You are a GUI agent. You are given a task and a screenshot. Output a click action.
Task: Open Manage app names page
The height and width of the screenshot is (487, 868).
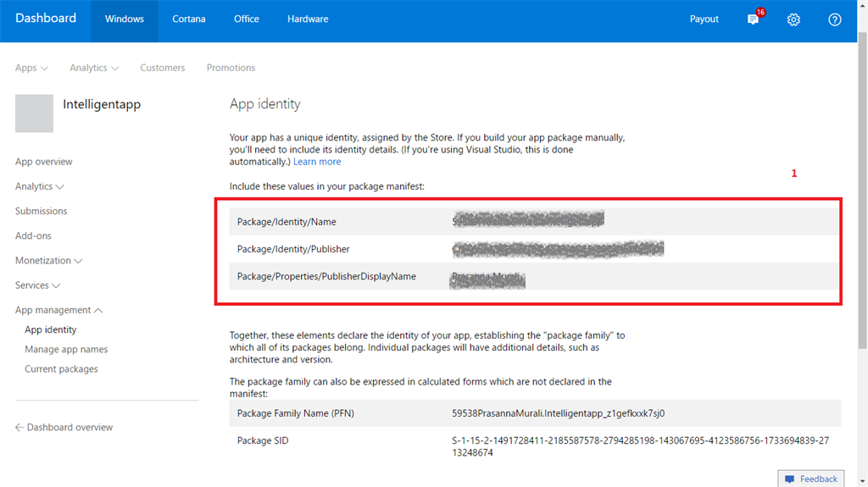click(66, 349)
